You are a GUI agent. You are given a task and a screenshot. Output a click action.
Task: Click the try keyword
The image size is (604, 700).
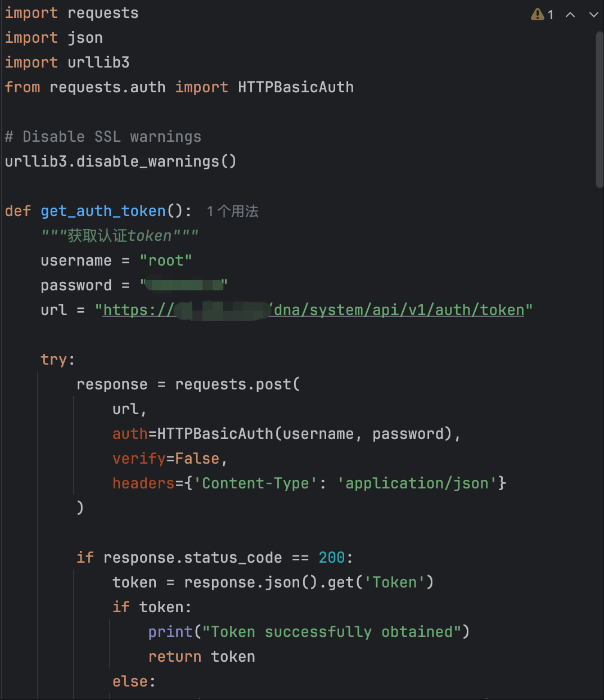coord(54,360)
